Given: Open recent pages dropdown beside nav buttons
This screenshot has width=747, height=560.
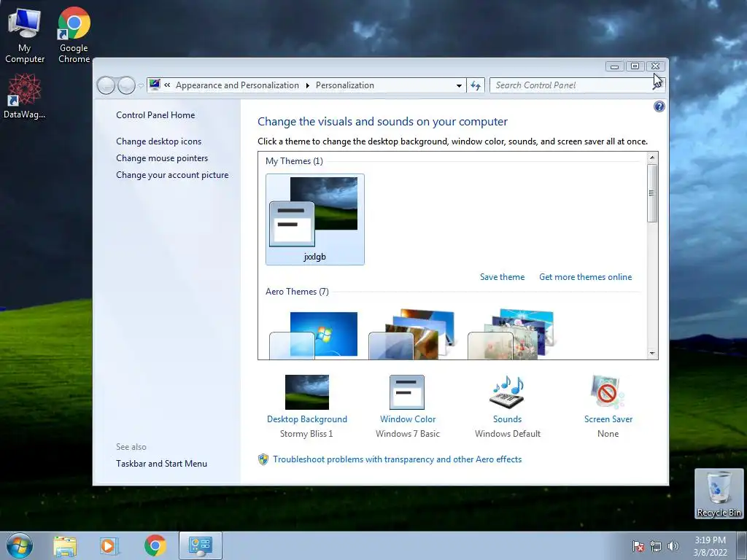Looking at the screenshot, I should tap(141, 86).
